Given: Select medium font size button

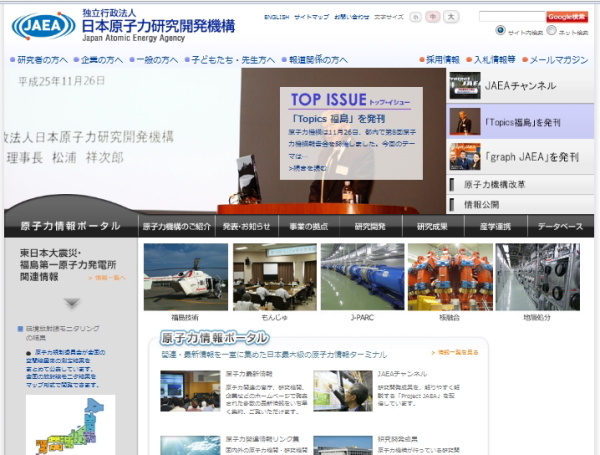Looking at the screenshot, I should coord(433,17).
